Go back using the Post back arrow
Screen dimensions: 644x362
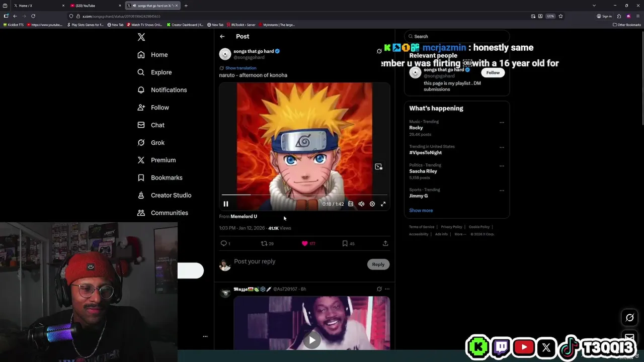pos(222,36)
